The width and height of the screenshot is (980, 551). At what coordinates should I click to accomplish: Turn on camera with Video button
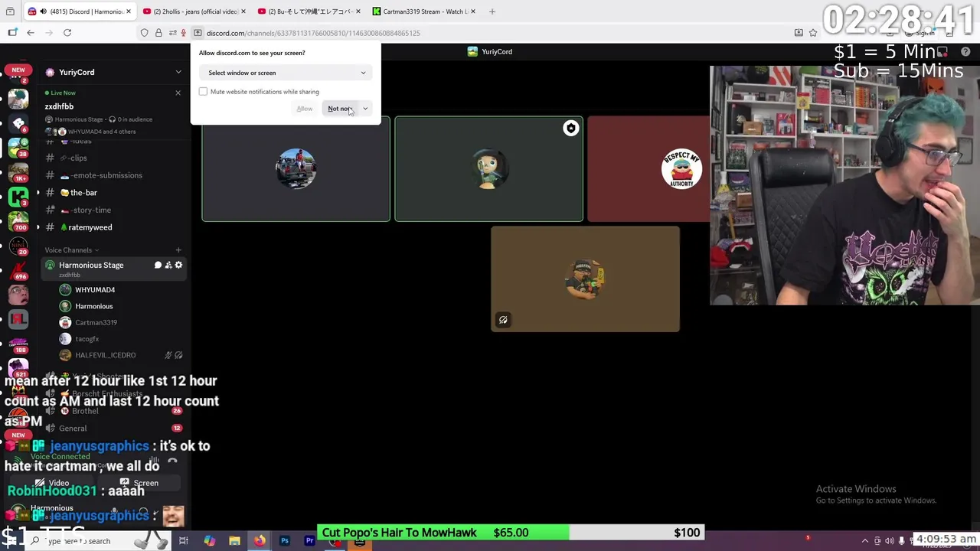(52, 484)
